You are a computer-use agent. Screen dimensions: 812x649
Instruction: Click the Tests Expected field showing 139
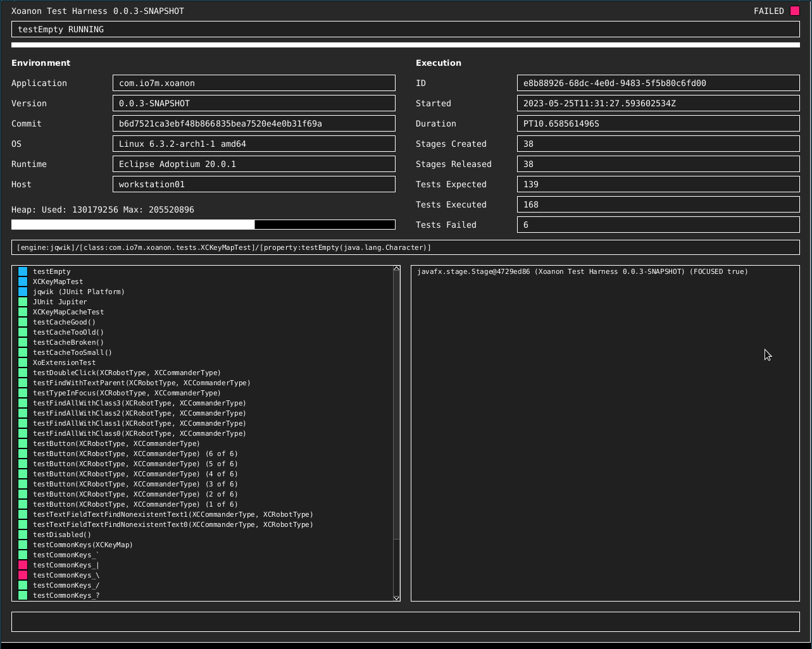pos(658,184)
